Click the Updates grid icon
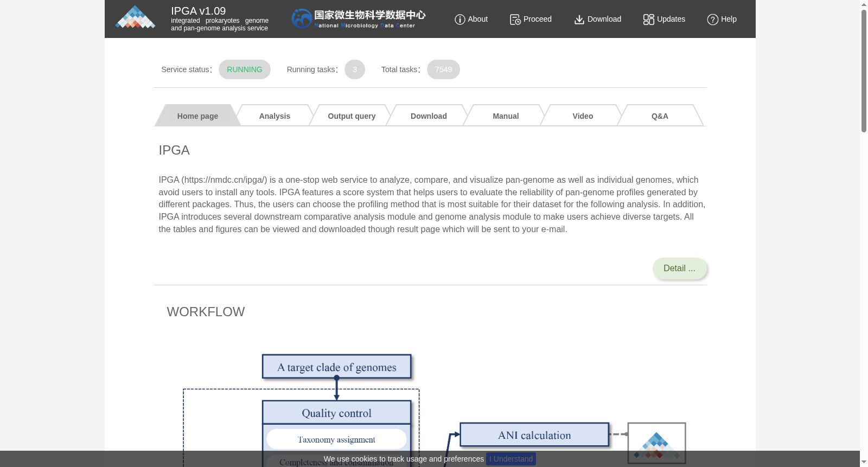Screen dimensions: 868x467 point(649,20)
